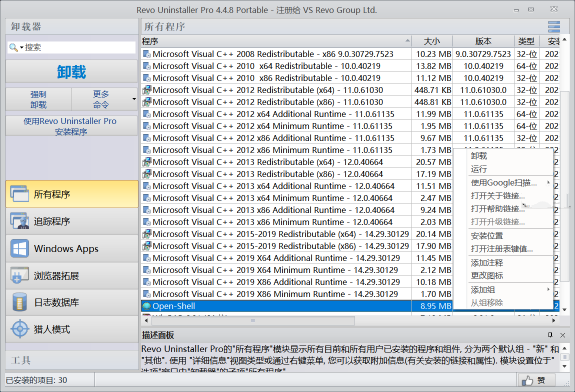Screen dimensions: 575x392
Task: Sort the list by 大小 column header
Action: (x=432, y=41)
